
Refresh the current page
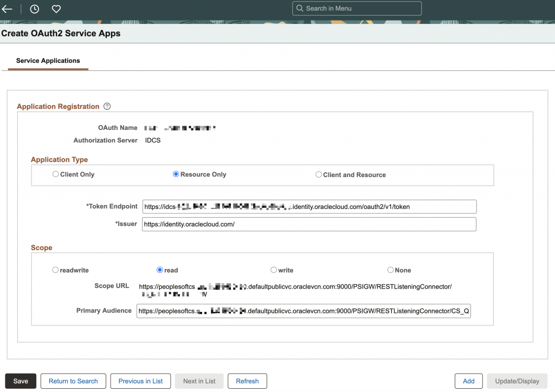pos(247,381)
